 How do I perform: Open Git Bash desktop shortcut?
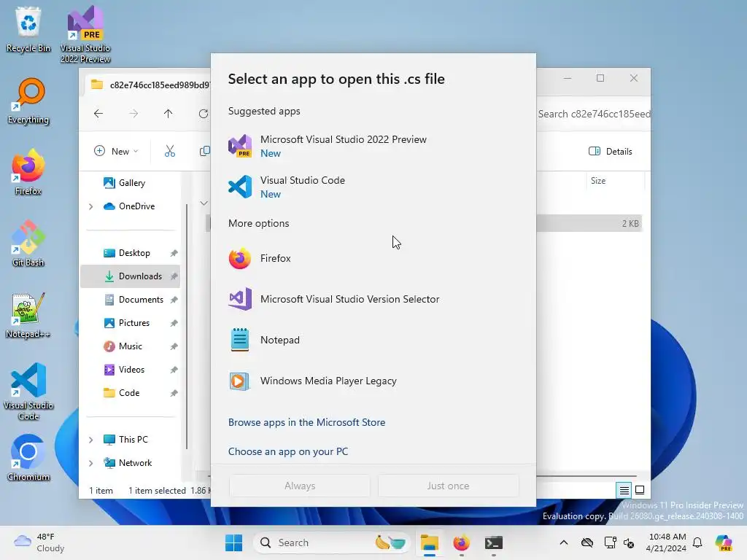(28, 244)
